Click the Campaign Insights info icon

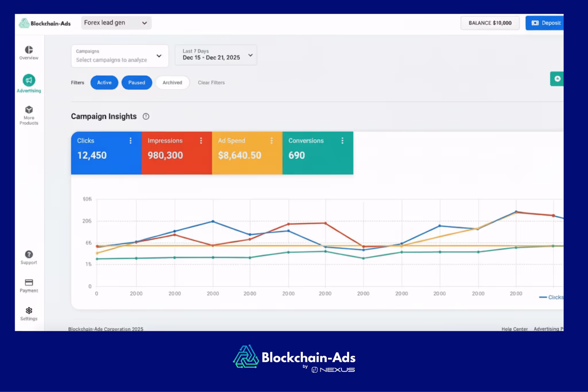[x=146, y=117]
